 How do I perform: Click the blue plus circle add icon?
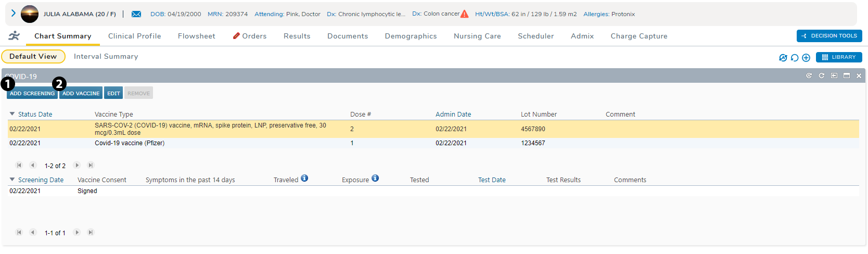coord(806,58)
